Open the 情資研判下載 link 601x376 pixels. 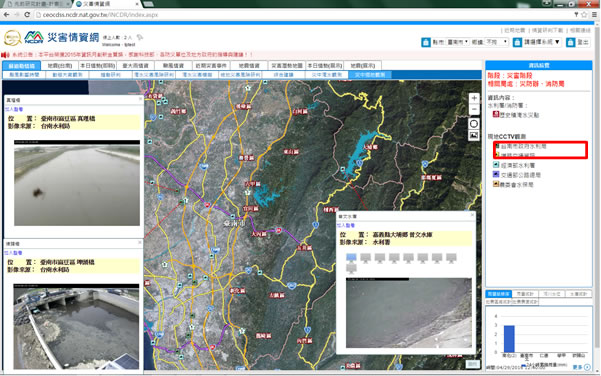(x=547, y=30)
